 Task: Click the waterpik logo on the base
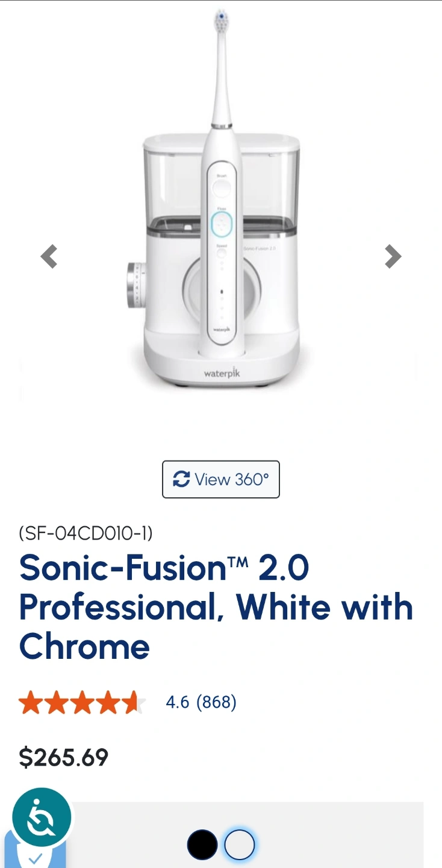[x=222, y=373]
